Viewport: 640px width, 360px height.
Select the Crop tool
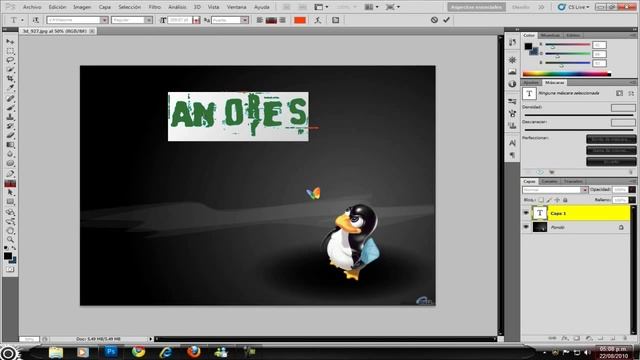coord(10,79)
